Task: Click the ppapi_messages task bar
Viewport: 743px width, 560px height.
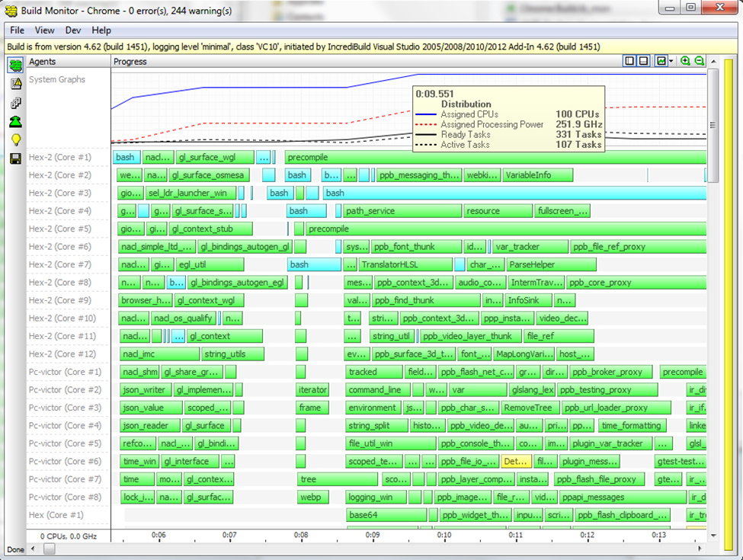Action: 622,498
